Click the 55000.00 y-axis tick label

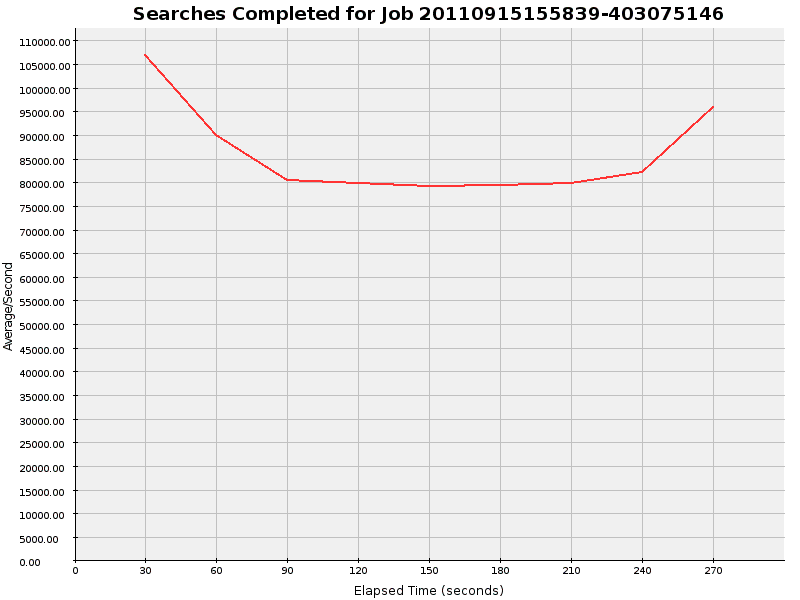pyautogui.click(x=44, y=302)
